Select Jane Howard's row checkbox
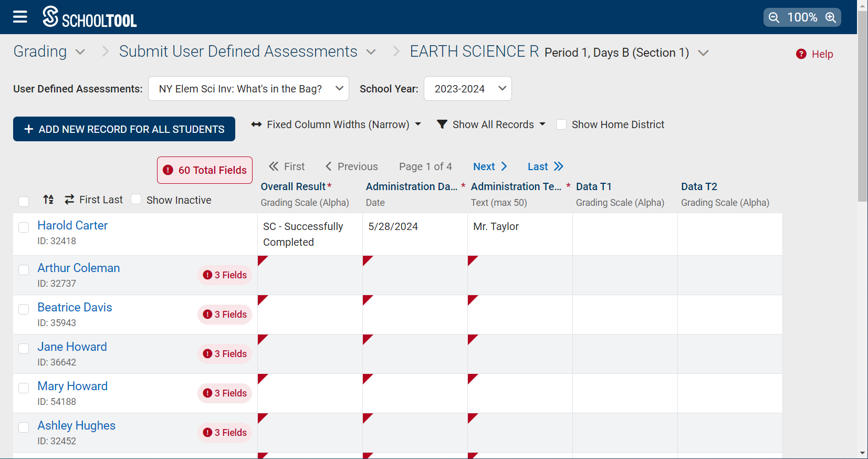 (24, 348)
